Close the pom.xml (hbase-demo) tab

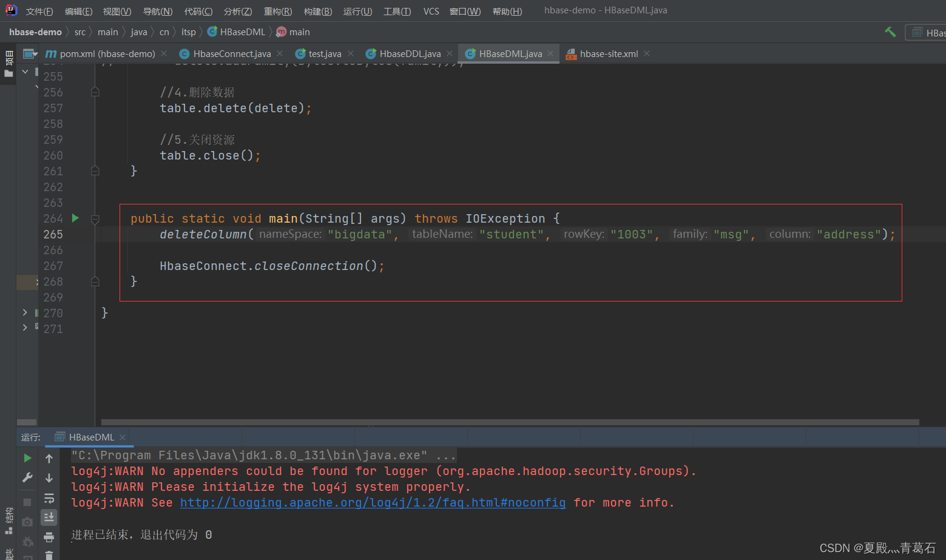pyautogui.click(x=164, y=53)
